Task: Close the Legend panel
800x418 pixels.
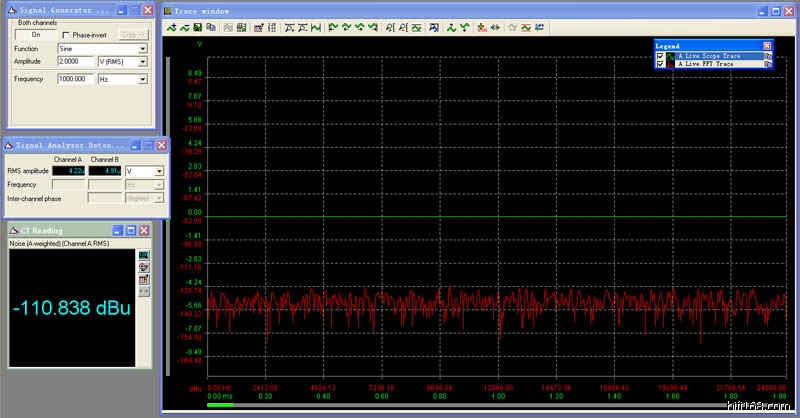Action: pyautogui.click(x=767, y=46)
